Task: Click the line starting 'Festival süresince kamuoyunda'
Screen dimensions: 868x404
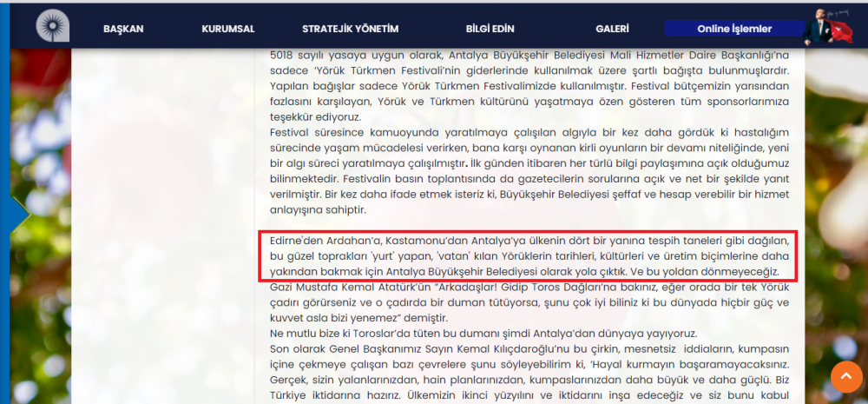Action: point(529,133)
